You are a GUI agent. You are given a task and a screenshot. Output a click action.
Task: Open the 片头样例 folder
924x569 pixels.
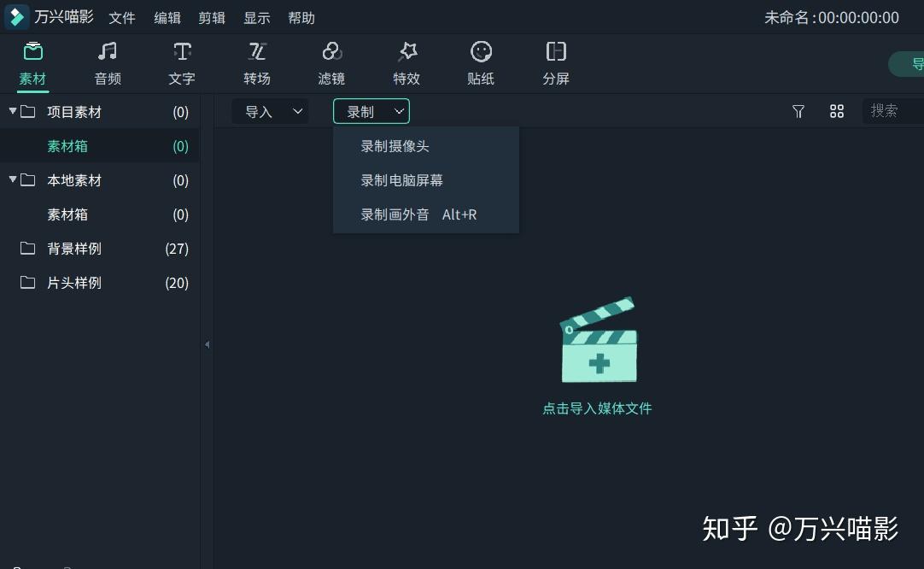tap(100, 283)
